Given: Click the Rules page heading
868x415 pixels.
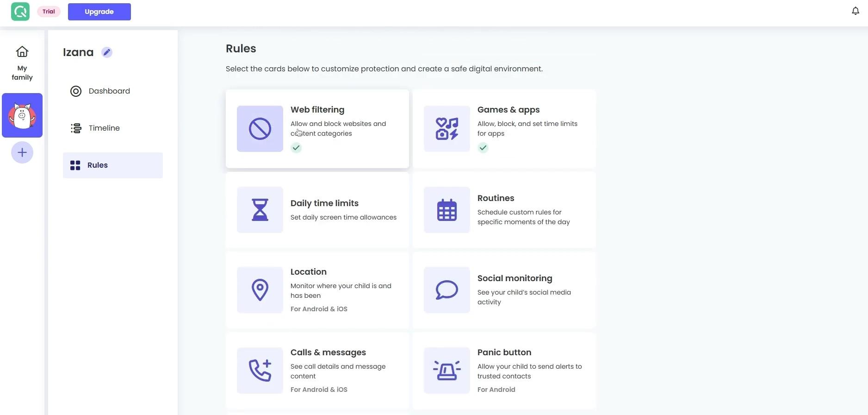Looking at the screenshot, I should tap(241, 49).
